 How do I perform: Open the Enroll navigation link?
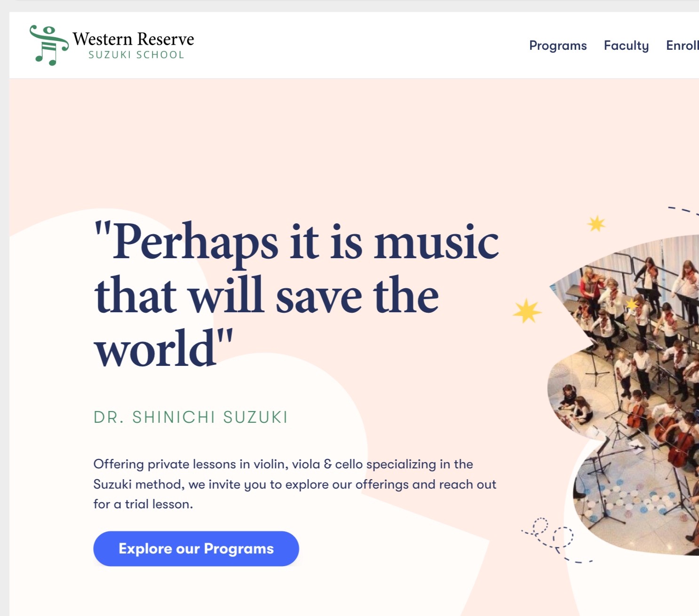(x=683, y=46)
